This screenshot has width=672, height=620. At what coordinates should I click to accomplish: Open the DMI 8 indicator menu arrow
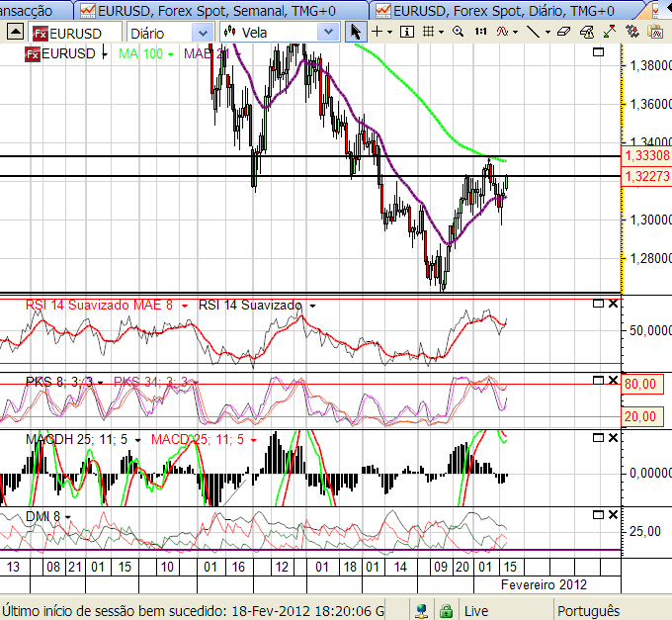(x=68, y=517)
